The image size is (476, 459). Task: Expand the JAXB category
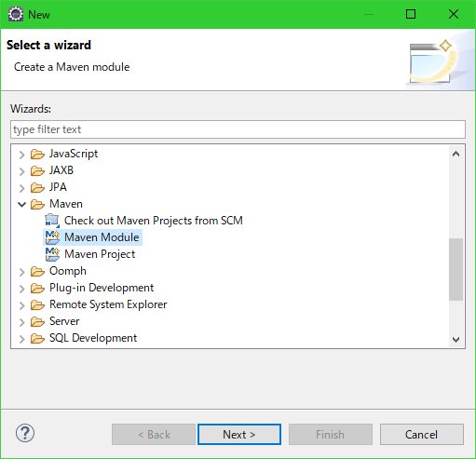(21, 171)
